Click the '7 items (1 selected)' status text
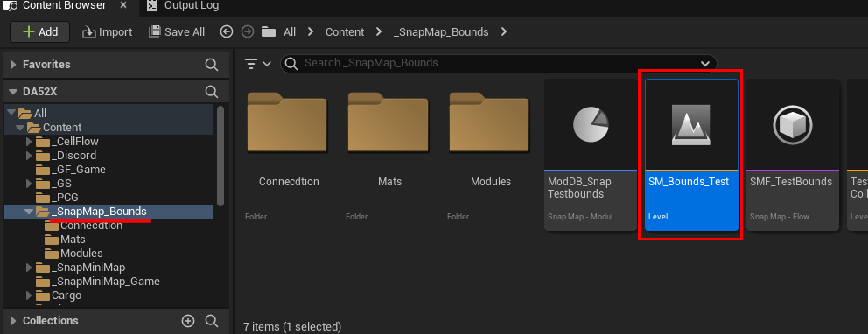The width and height of the screenshot is (868, 334). (x=292, y=326)
